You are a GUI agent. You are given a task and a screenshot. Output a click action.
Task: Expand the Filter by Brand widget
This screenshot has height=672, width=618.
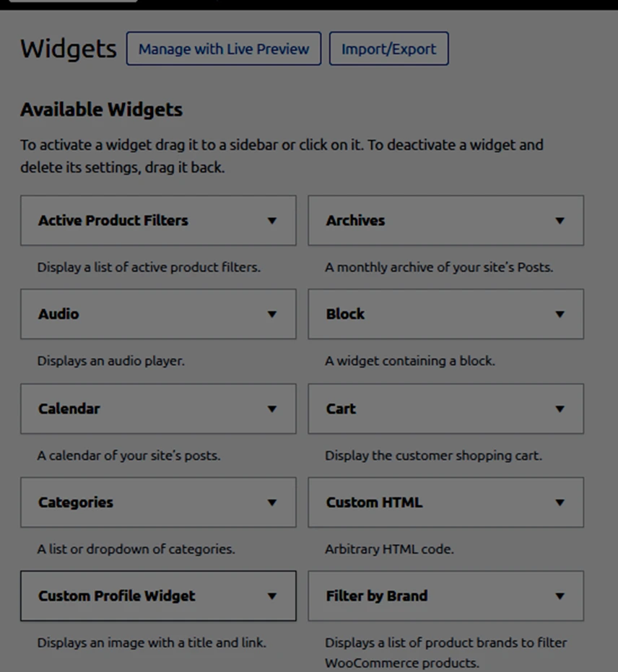click(560, 596)
